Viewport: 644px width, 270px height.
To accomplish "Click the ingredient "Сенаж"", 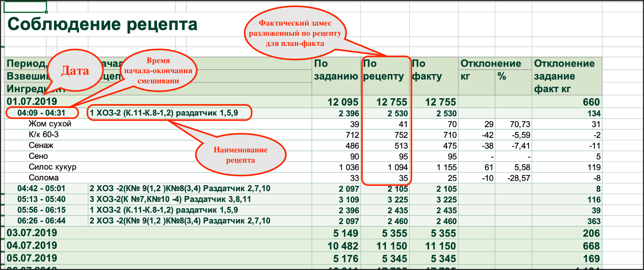I will pyautogui.click(x=41, y=145).
